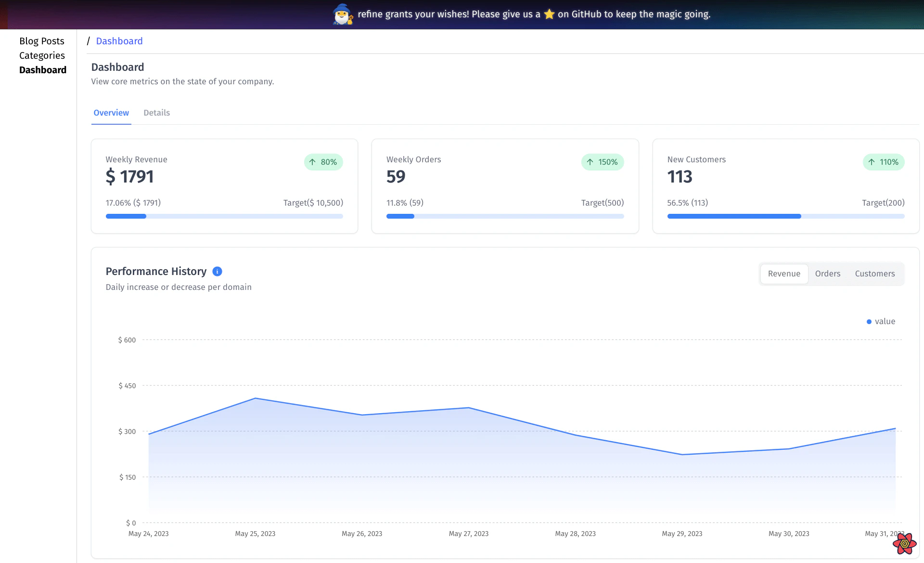Switch to the Details tab
Image resolution: width=924 pixels, height=563 pixels.
[x=156, y=112]
